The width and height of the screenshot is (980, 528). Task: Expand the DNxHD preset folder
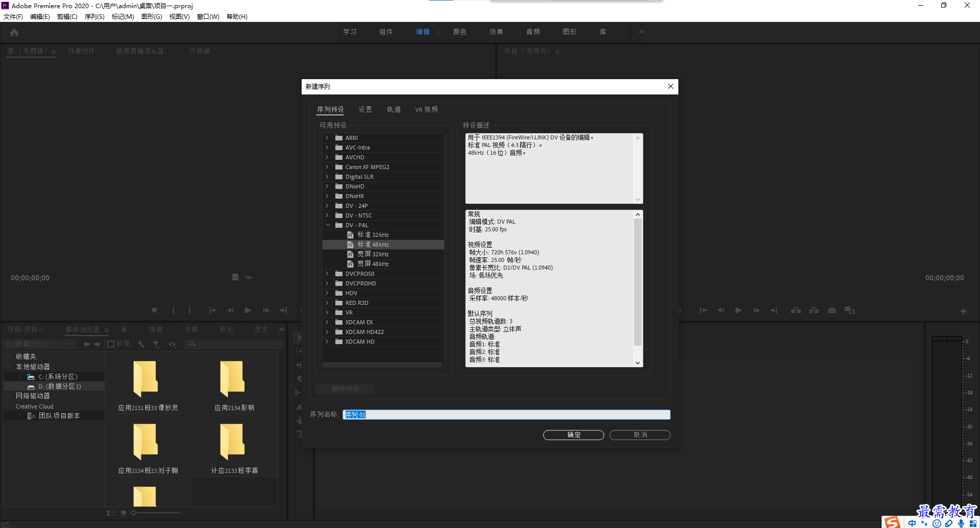327,186
